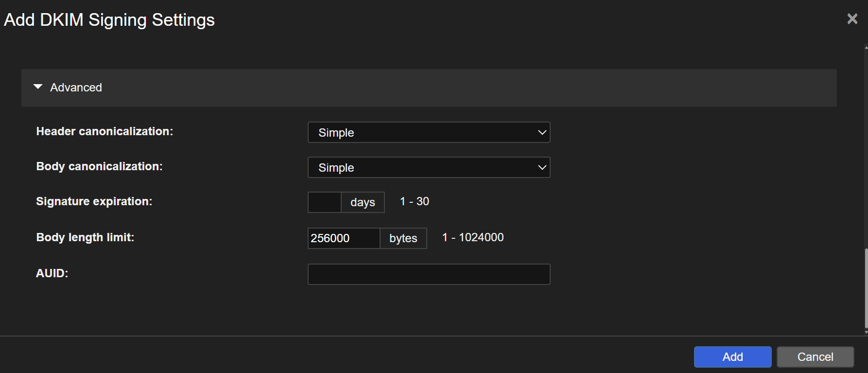
Task: Click the "bytes" unit box
Action: click(x=403, y=238)
